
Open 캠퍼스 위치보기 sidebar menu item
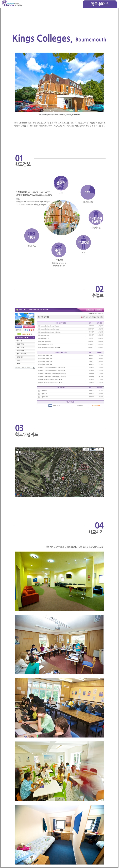(x=25, y=354)
